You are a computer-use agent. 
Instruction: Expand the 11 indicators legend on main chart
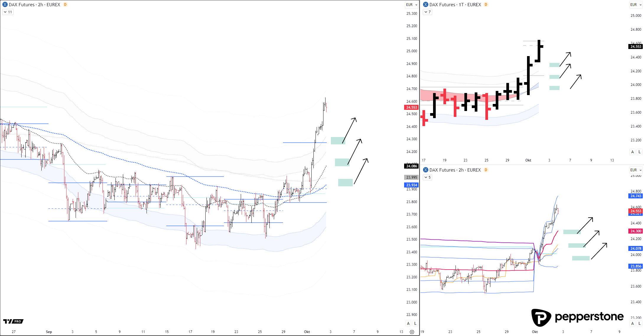tap(8, 12)
